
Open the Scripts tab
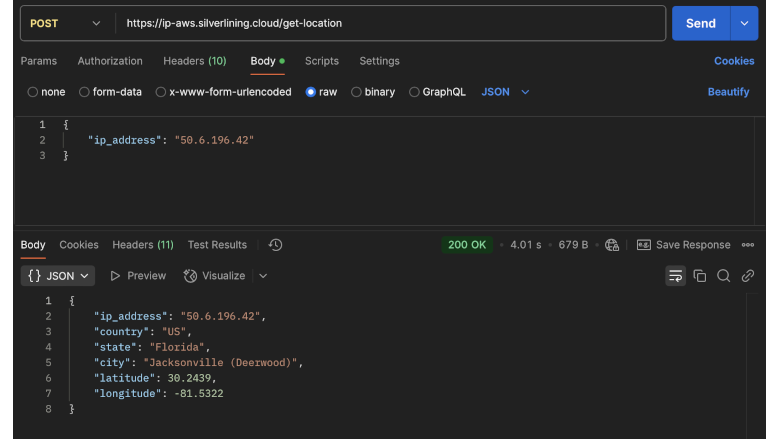pyautogui.click(x=322, y=61)
